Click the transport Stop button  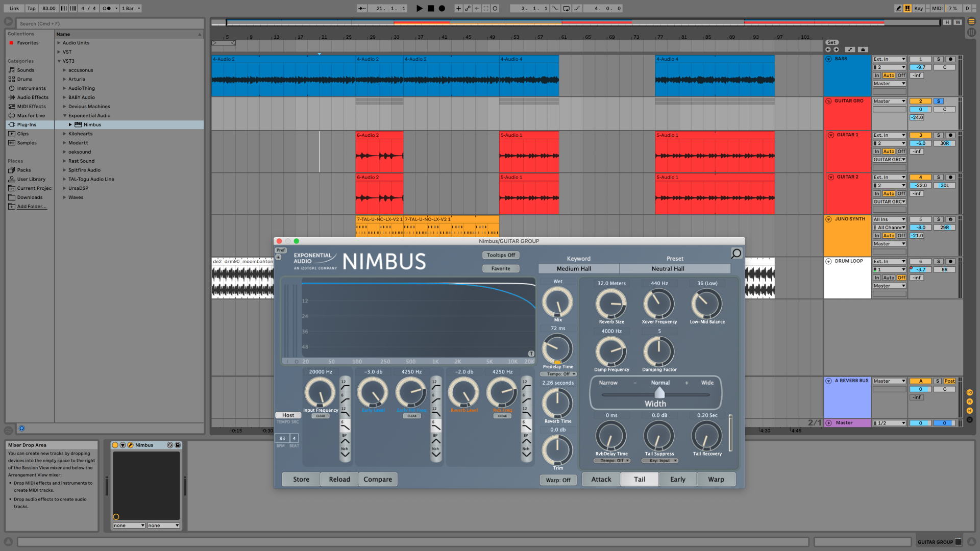coord(431,8)
